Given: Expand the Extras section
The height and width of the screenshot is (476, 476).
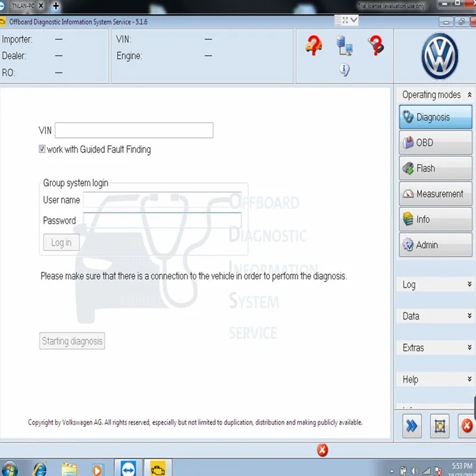Looking at the screenshot, I should 436,347.
